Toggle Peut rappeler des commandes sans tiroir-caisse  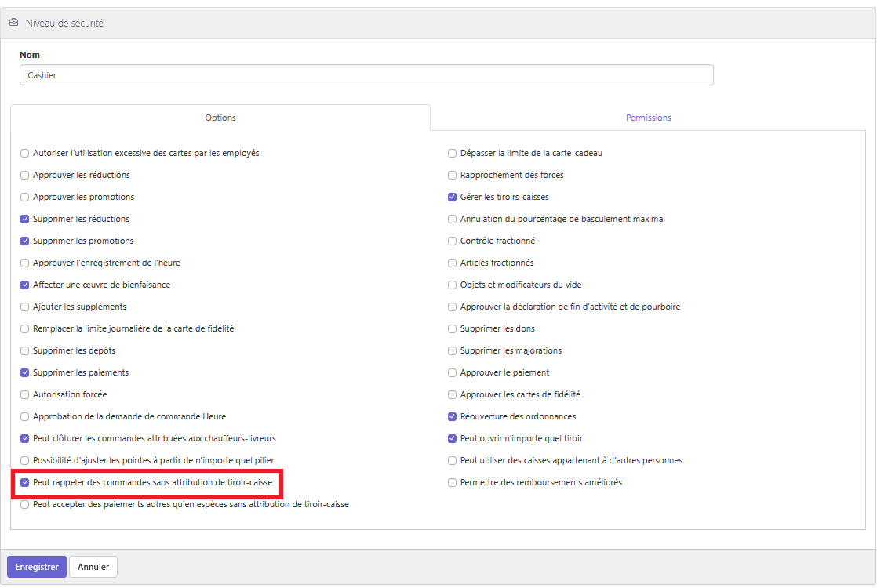[24, 482]
